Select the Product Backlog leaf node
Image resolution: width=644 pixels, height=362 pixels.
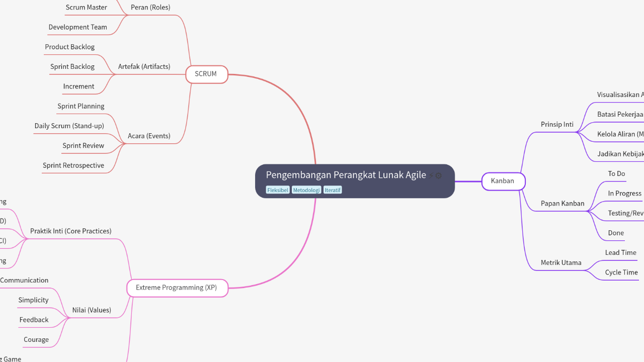pos(70,47)
